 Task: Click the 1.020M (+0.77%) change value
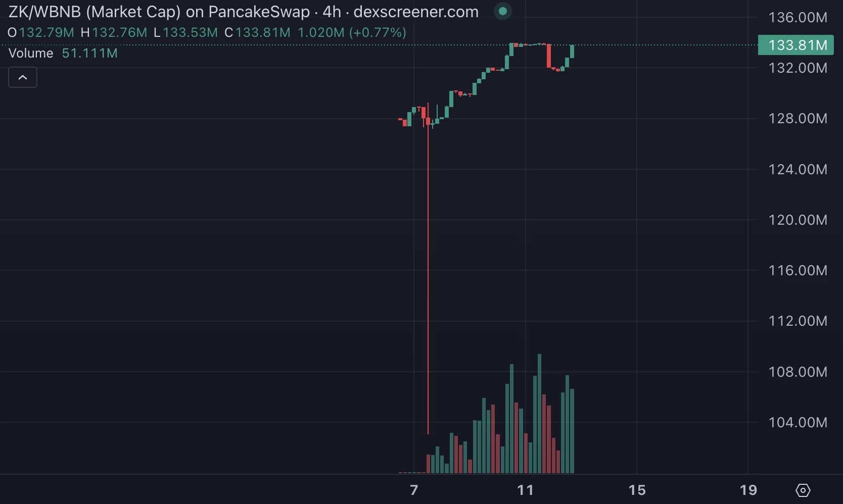click(352, 33)
